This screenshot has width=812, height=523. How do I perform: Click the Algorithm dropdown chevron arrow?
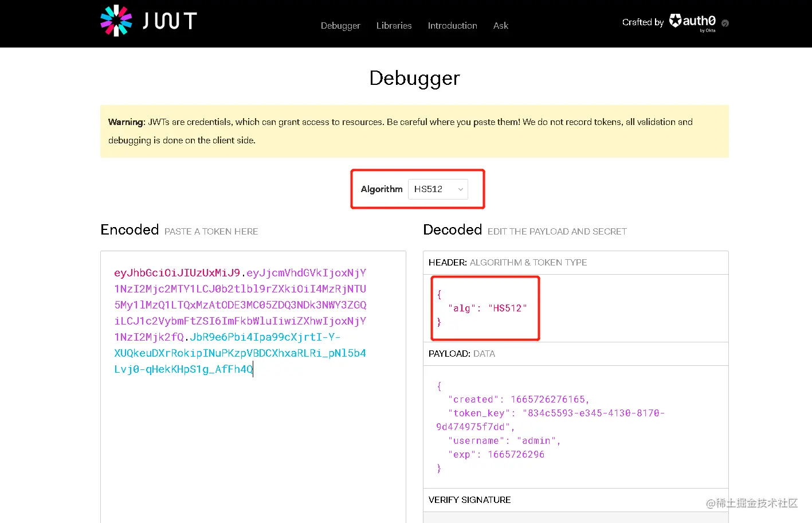(460, 189)
